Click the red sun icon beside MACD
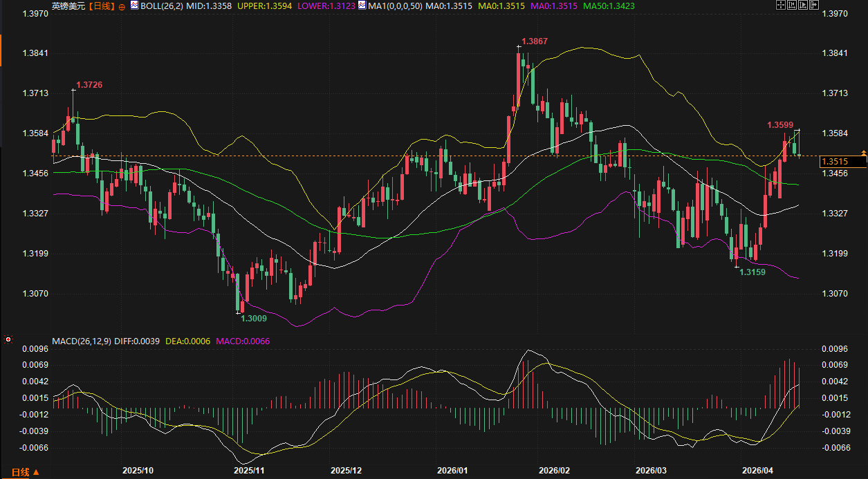868x479 pixels. click(x=8, y=340)
